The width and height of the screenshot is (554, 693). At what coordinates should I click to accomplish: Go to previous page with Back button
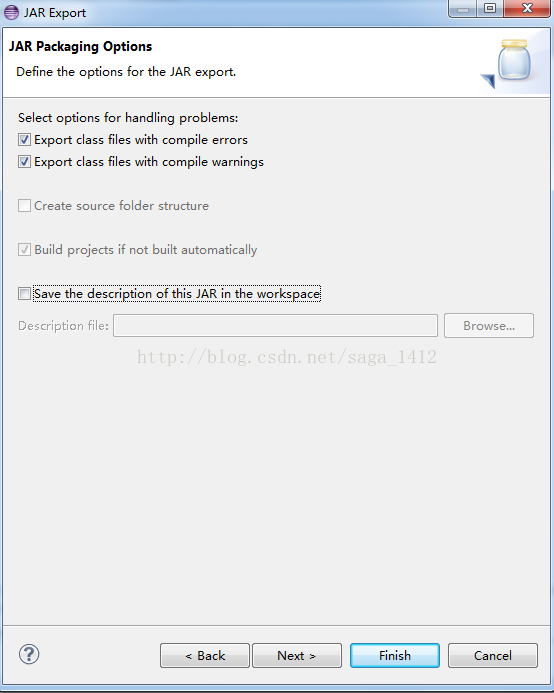[x=205, y=655]
